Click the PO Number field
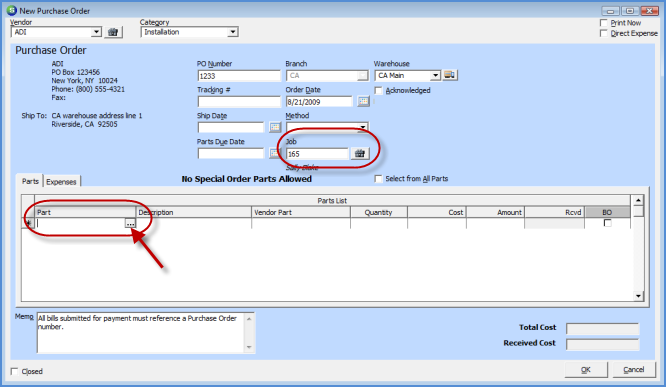The image size is (666, 387). click(239, 76)
